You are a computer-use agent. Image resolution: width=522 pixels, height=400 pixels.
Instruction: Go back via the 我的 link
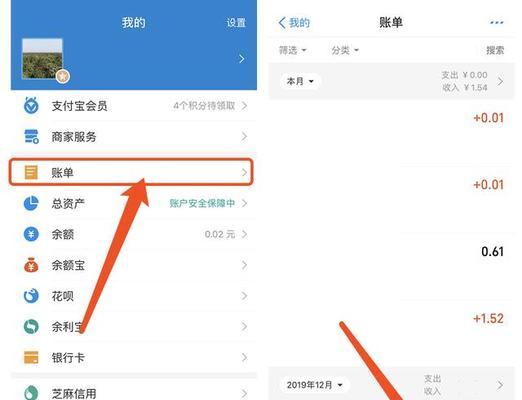point(294,23)
